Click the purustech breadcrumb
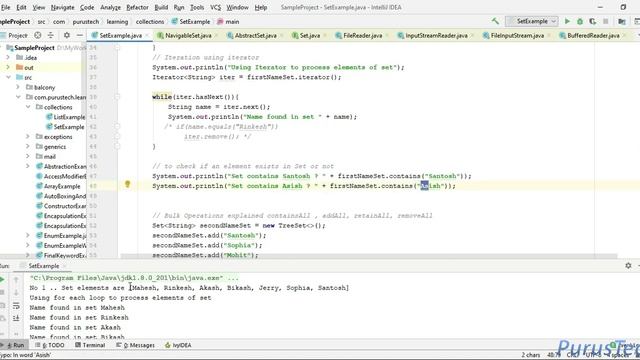This screenshot has width=640, height=360. coord(86,22)
